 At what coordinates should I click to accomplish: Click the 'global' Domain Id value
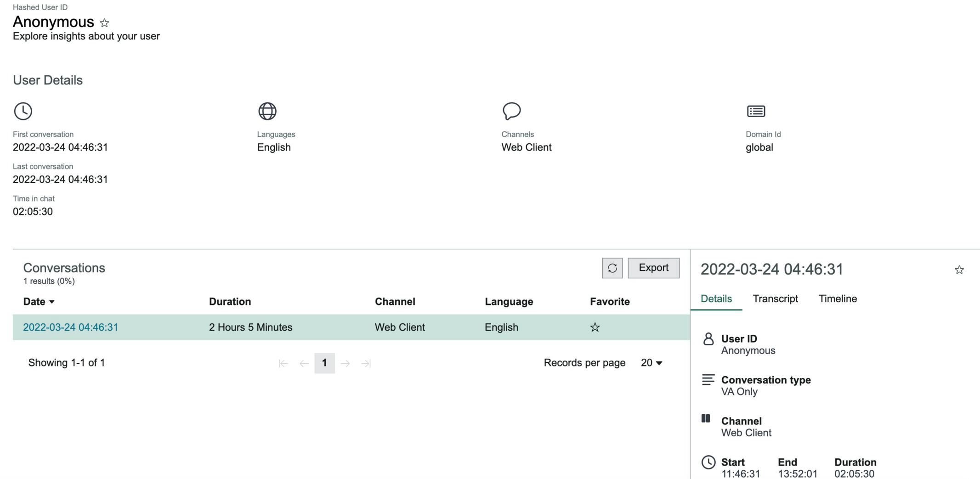click(759, 147)
